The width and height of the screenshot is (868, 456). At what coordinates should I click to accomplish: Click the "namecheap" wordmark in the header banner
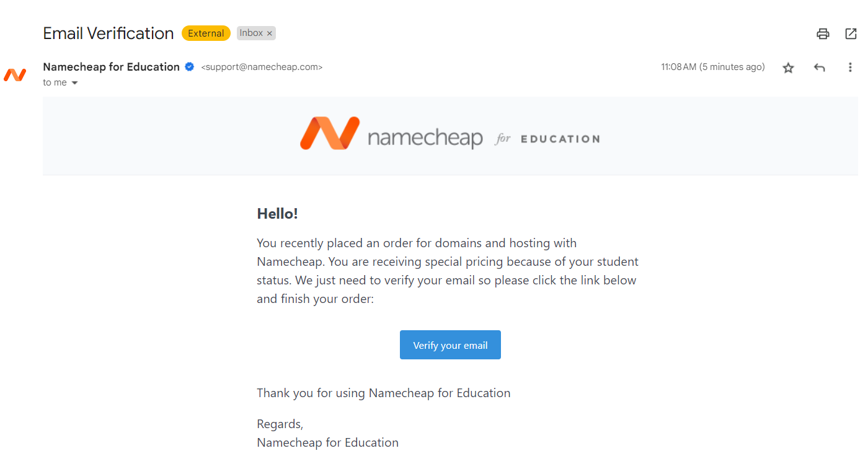425,139
